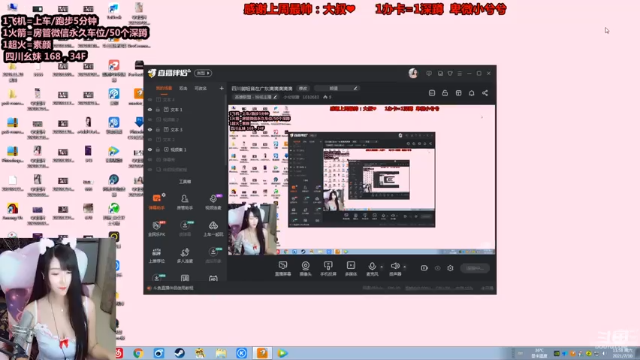Launch the 全民乐PK tool in the toolbox
This screenshot has height=360, width=640.
tap(157, 228)
